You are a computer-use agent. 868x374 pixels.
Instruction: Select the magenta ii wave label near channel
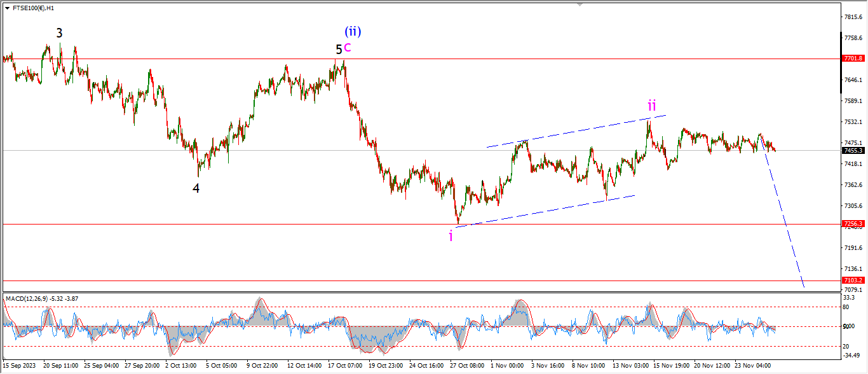coord(652,106)
